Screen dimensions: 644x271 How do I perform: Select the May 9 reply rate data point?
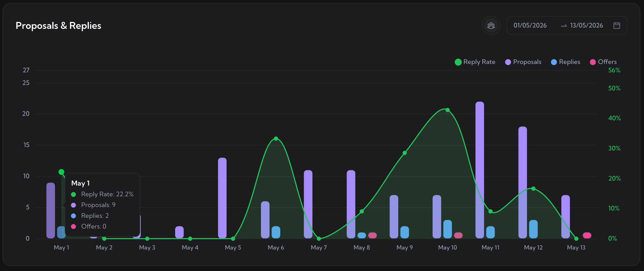(x=405, y=153)
